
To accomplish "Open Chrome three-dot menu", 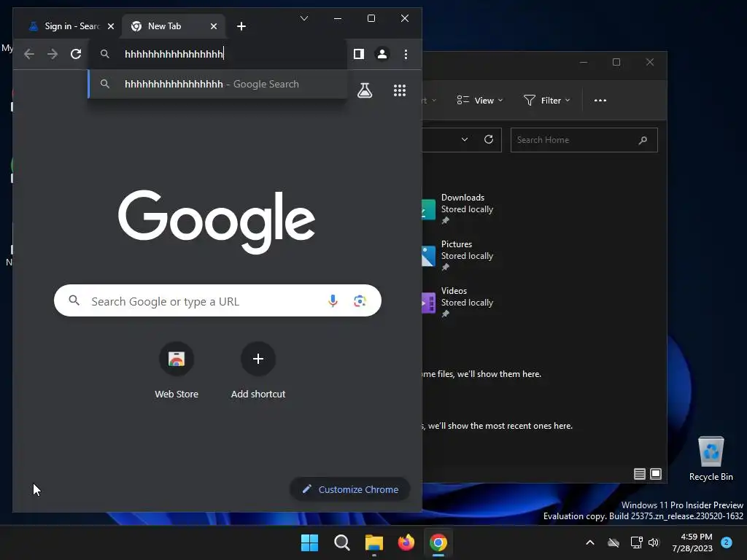I will click(406, 54).
